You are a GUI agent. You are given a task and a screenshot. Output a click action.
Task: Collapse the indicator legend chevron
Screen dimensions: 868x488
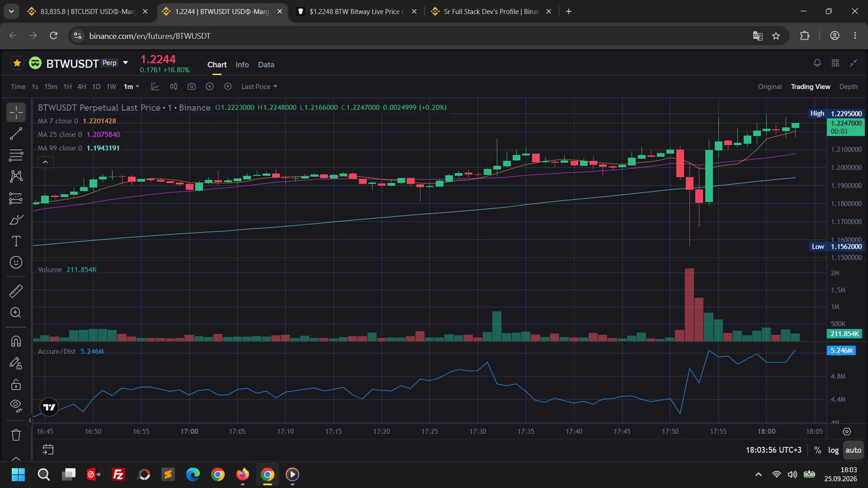tap(45, 162)
